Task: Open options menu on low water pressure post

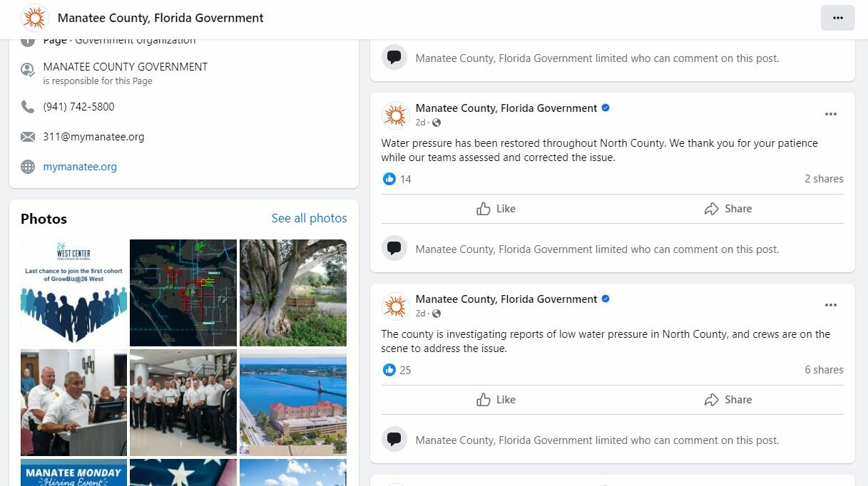Action: click(831, 305)
